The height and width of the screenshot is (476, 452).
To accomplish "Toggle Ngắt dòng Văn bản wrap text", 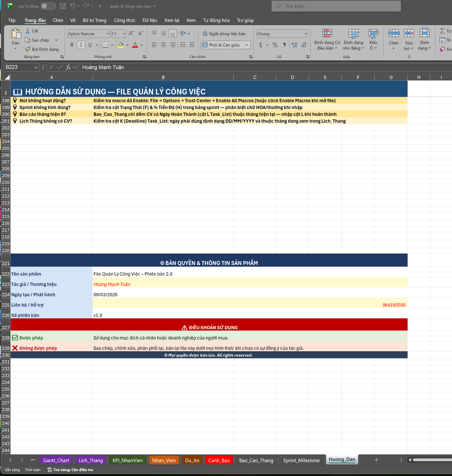I will 224,34.
